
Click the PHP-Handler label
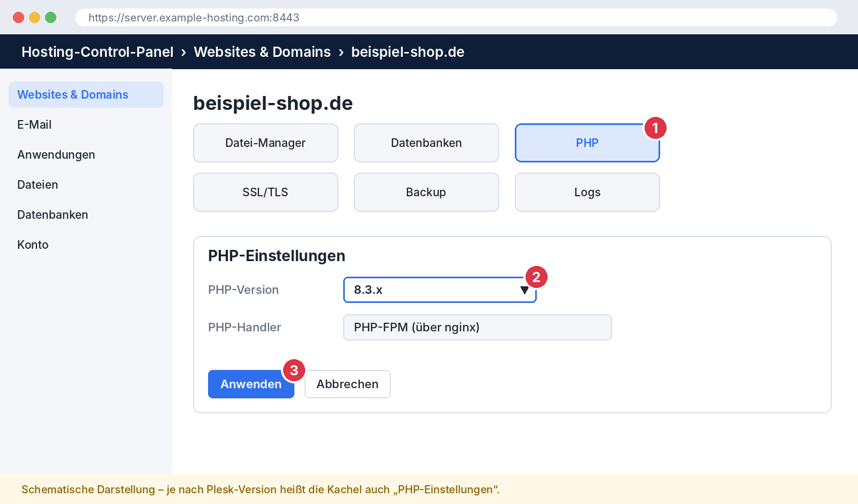point(245,327)
